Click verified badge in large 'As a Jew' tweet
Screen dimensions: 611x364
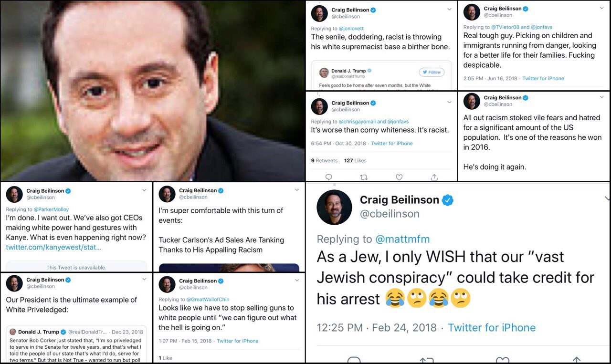click(448, 200)
